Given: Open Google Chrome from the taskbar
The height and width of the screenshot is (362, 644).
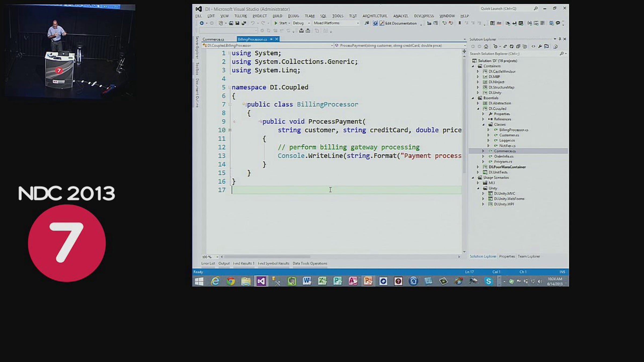Looking at the screenshot, I should point(230,281).
